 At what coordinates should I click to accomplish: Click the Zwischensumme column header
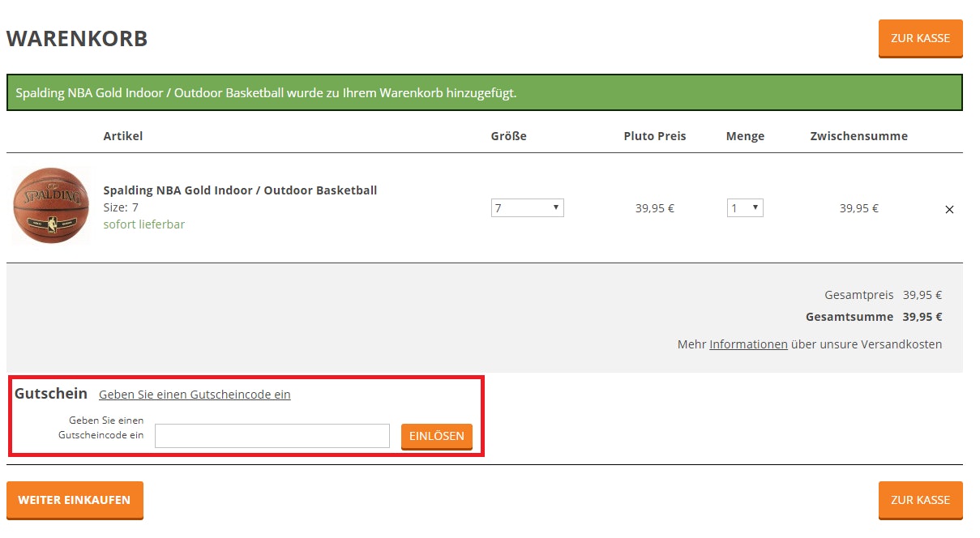(859, 136)
